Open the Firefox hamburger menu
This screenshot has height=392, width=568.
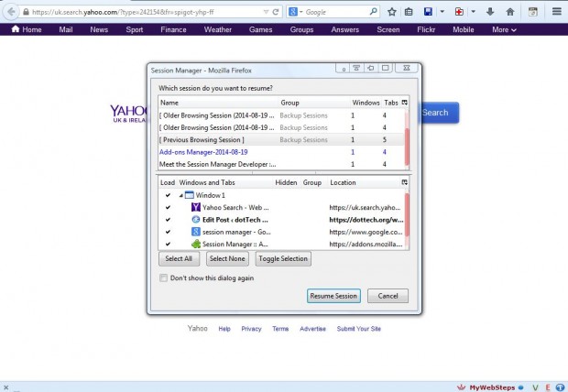click(557, 12)
